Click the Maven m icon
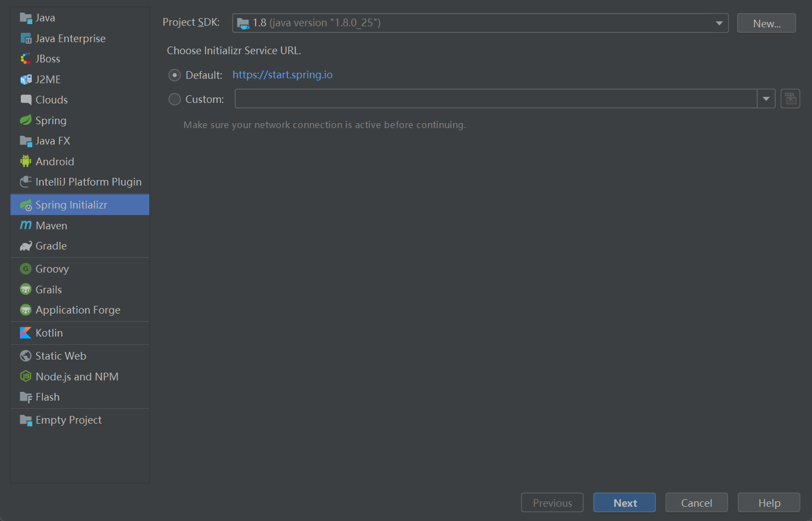 pyautogui.click(x=26, y=225)
